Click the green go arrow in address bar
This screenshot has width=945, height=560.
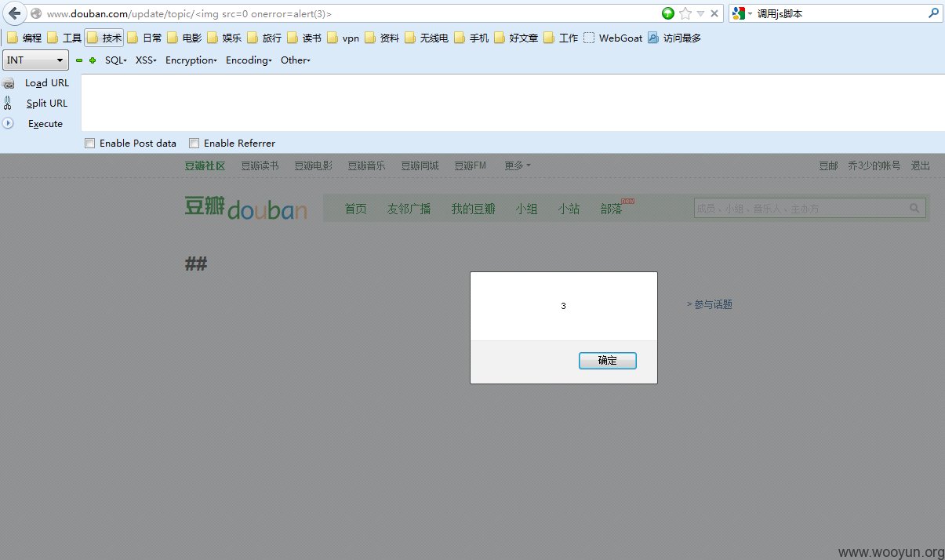(x=668, y=13)
